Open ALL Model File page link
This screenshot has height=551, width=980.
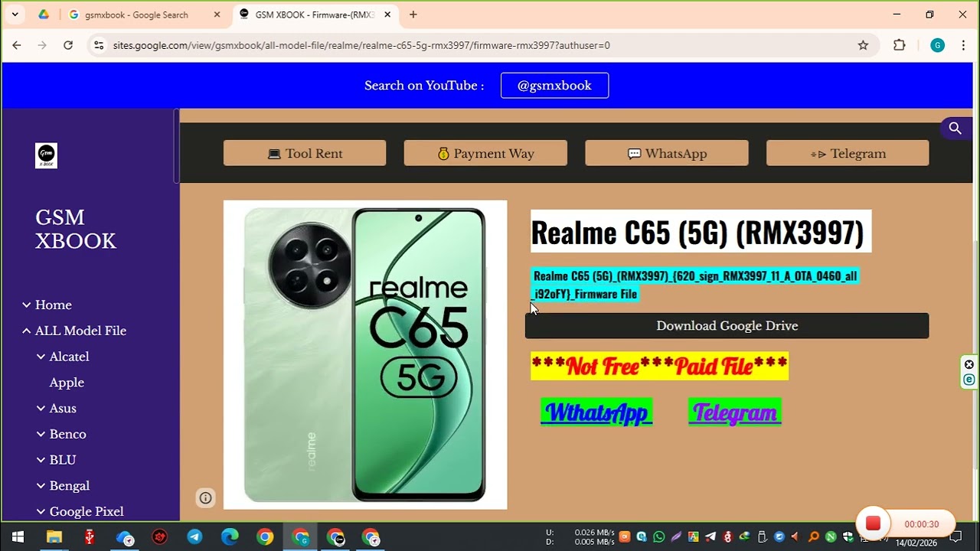click(x=80, y=331)
